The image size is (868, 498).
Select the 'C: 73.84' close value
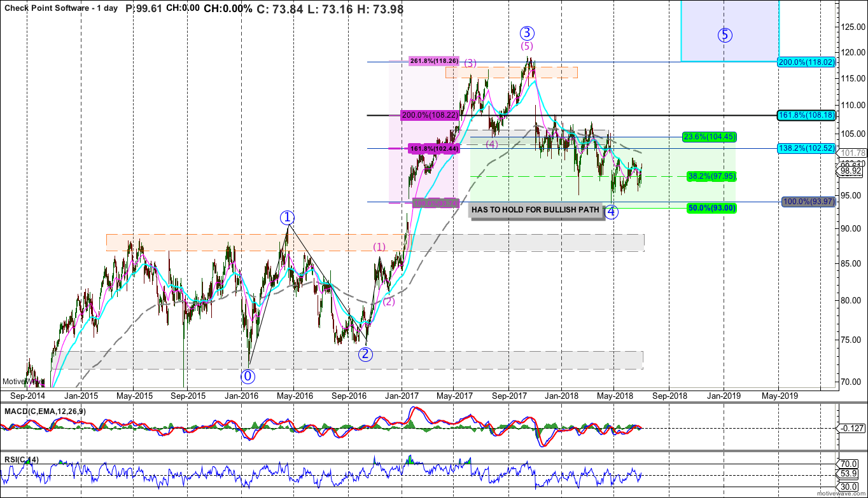click(280, 8)
